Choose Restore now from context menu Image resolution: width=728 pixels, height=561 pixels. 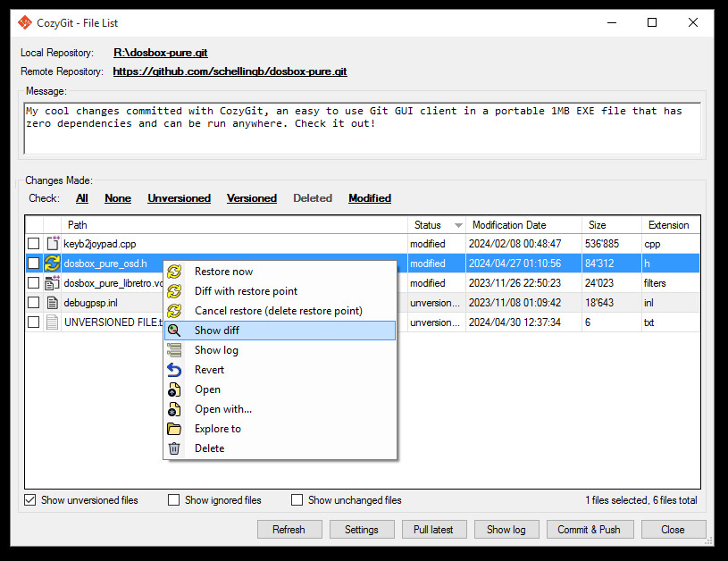280,272
